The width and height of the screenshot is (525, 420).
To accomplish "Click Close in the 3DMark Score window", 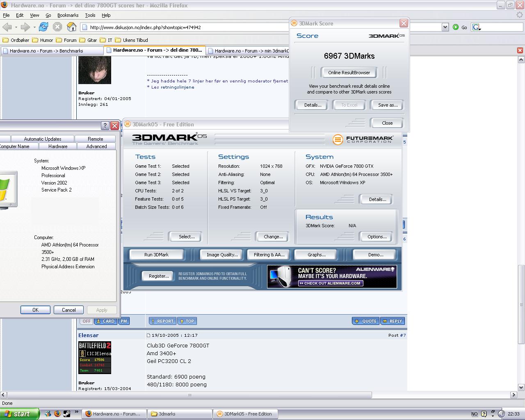I will coord(387,123).
